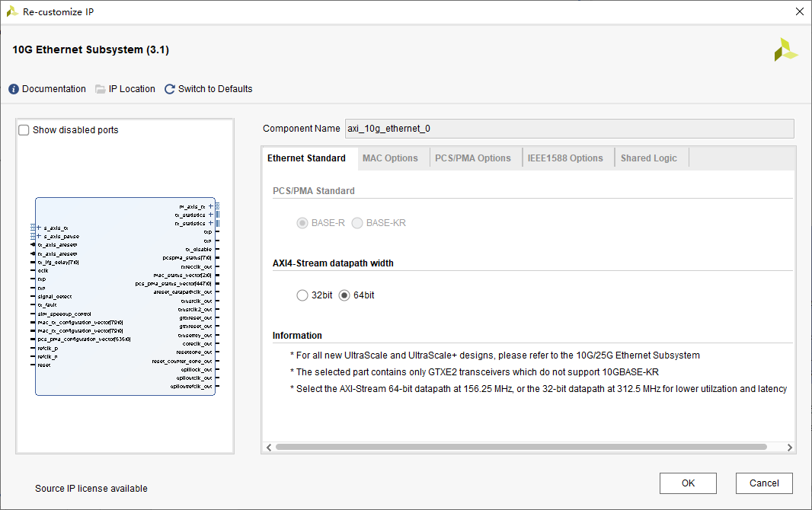Click the rxrecclk_out port label
This screenshot has width=812, height=510.
[x=197, y=267]
